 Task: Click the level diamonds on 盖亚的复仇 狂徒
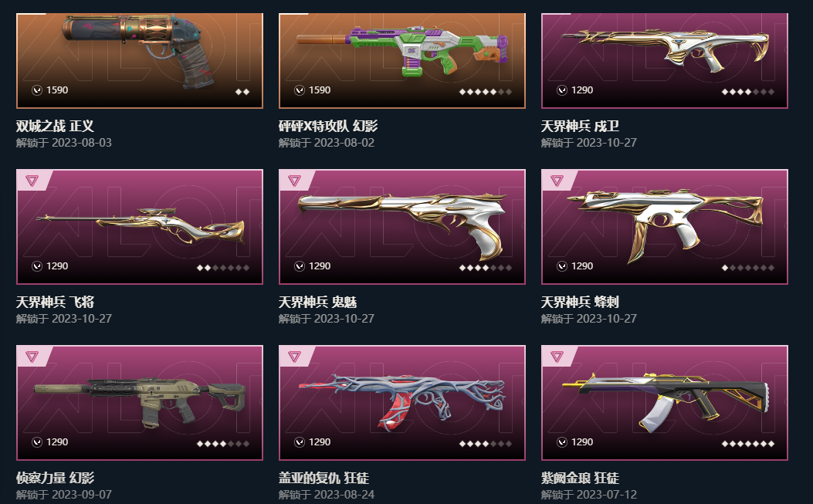click(x=486, y=443)
